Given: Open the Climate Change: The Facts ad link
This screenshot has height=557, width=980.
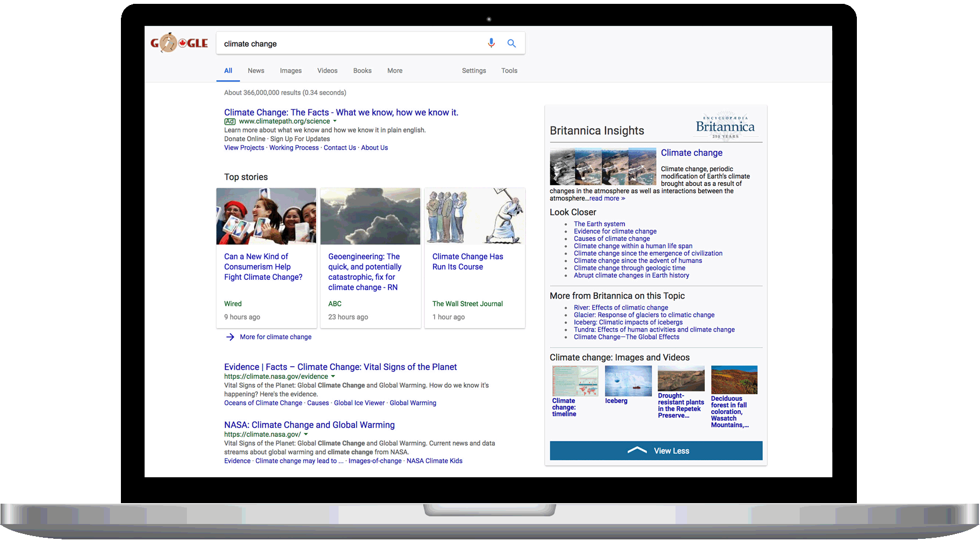Looking at the screenshot, I should pyautogui.click(x=341, y=112).
